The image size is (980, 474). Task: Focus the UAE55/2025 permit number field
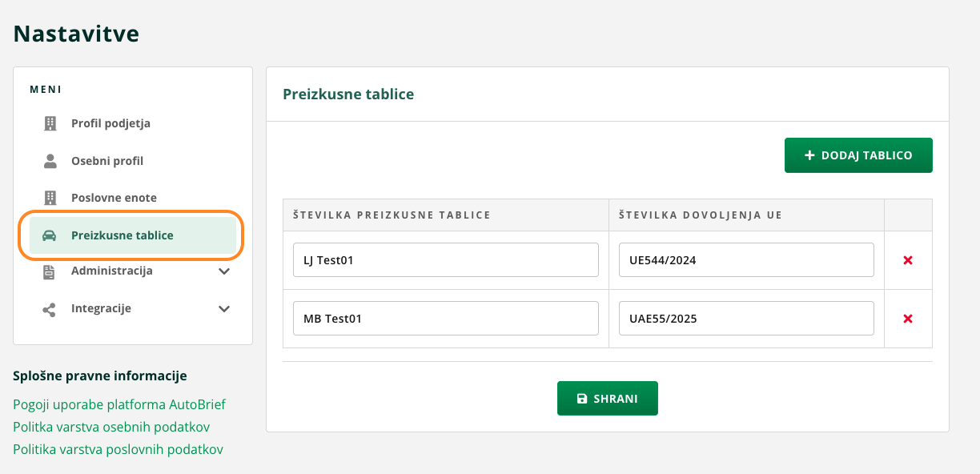[745, 319]
